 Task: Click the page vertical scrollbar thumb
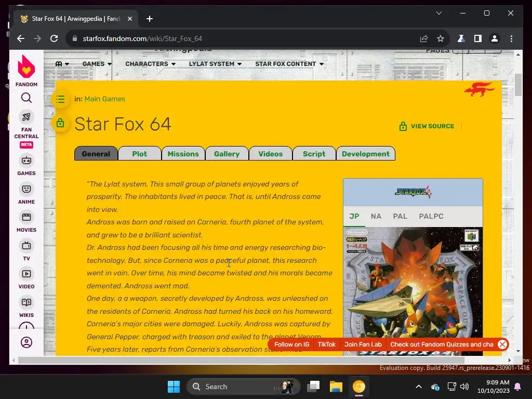(518, 85)
